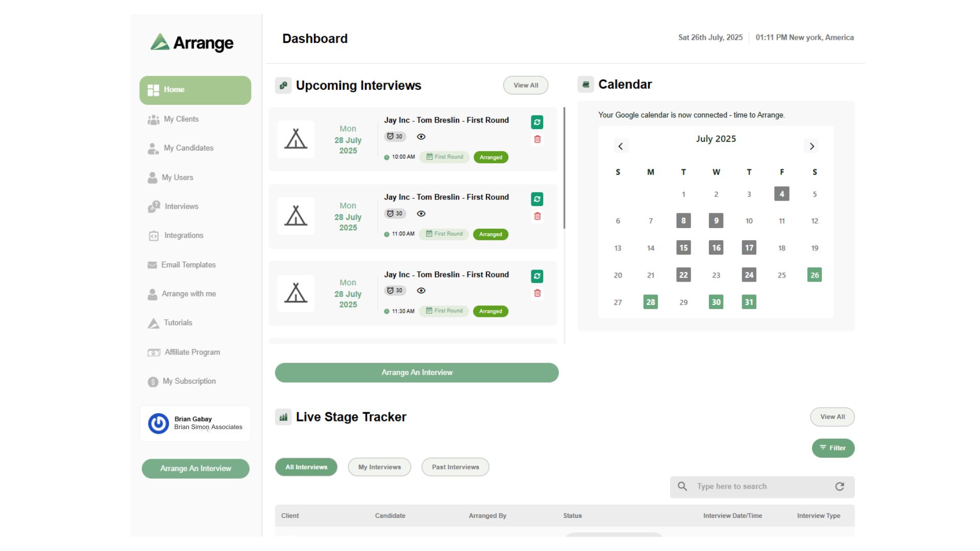Go to next month in calendar

pos(812,146)
